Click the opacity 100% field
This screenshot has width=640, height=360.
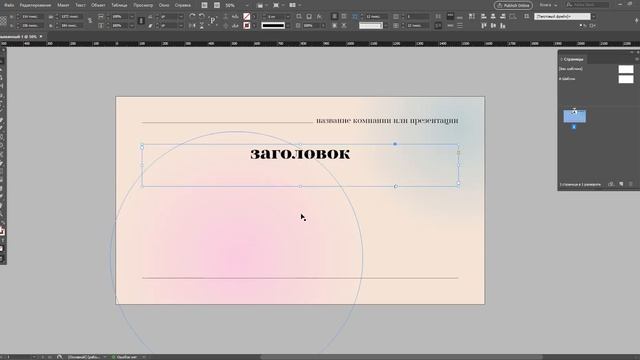coord(312,26)
